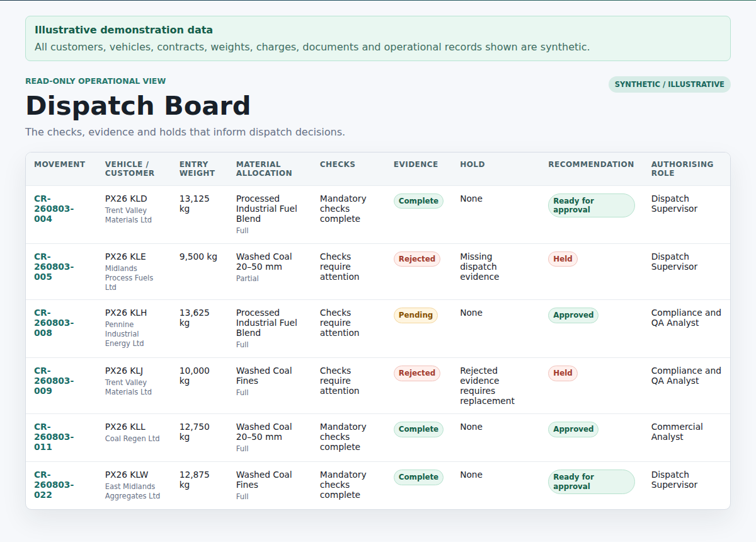Open movement CR-260803-008 link
Screen dimensions: 756x542
tap(54, 323)
